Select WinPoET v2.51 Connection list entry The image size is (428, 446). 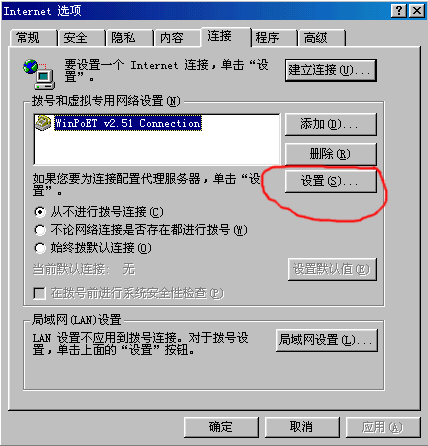click(128, 123)
